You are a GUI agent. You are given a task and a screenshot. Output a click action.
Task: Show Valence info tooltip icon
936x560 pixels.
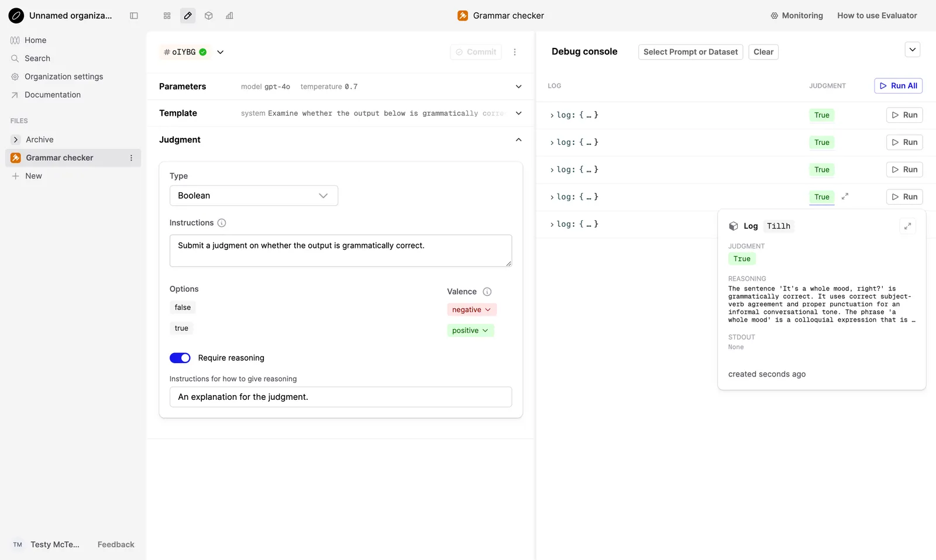click(x=487, y=292)
